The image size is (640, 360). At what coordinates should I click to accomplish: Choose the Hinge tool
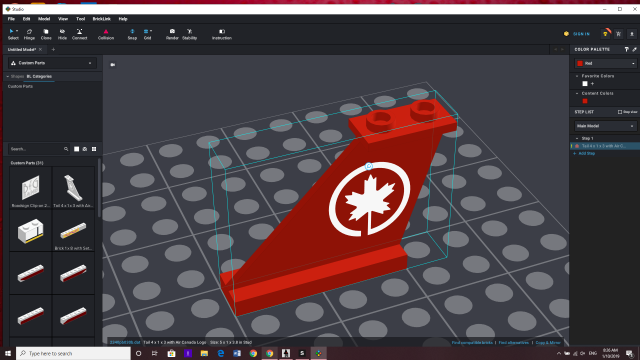point(29,34)
